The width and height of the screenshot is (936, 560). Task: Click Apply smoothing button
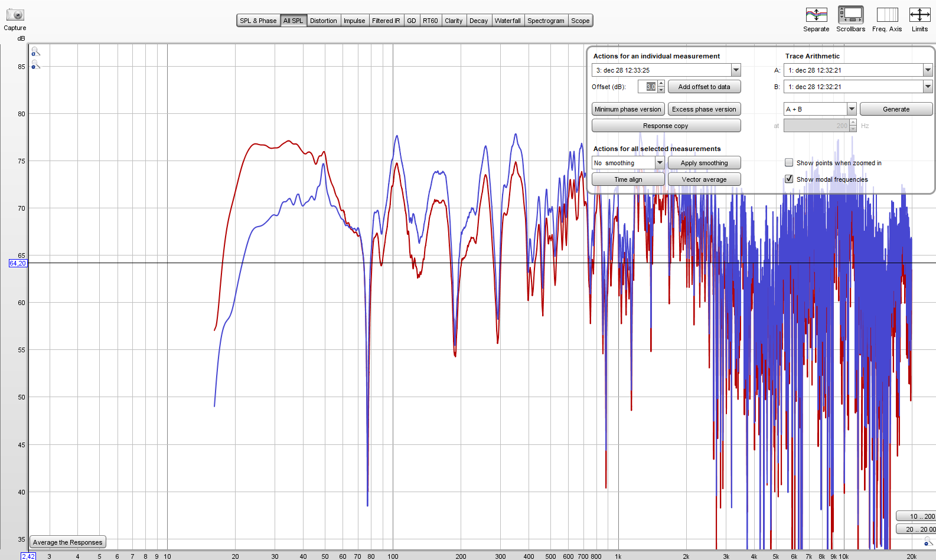(704, 163)
